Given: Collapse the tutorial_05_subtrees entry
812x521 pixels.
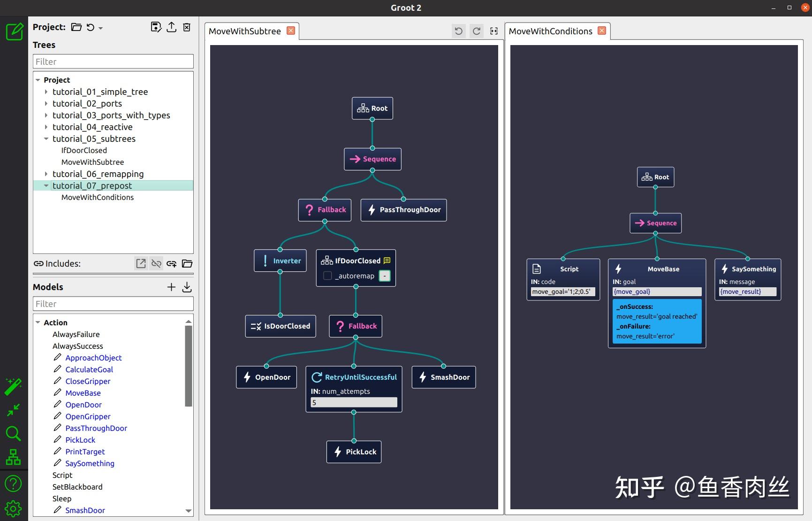Looking at the screenshot, I should pos(46,138).
